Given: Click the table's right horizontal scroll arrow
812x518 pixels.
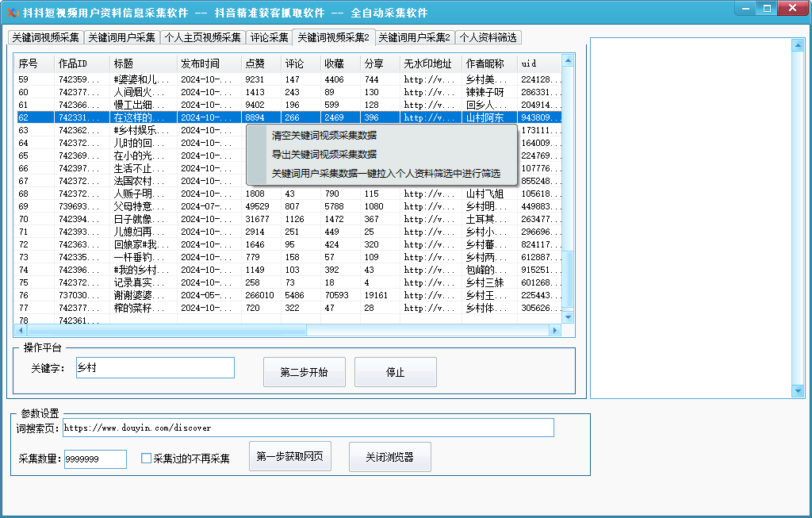Looking at the screenshot, I should (554, 331).
